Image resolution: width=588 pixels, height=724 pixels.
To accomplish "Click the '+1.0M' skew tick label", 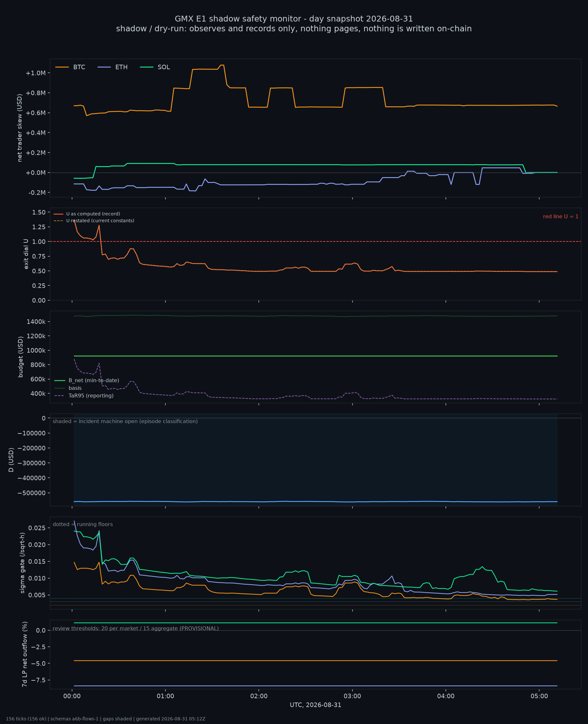I will point(36,73).
